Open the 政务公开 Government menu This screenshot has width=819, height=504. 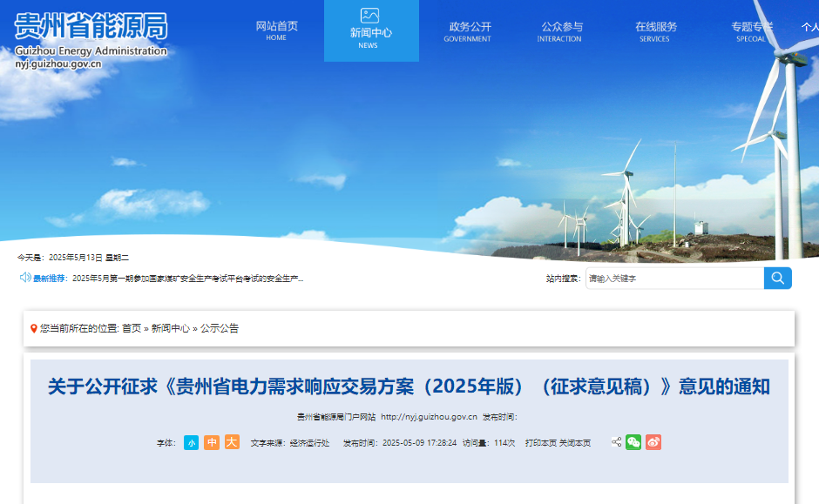(x=468, y=31)
